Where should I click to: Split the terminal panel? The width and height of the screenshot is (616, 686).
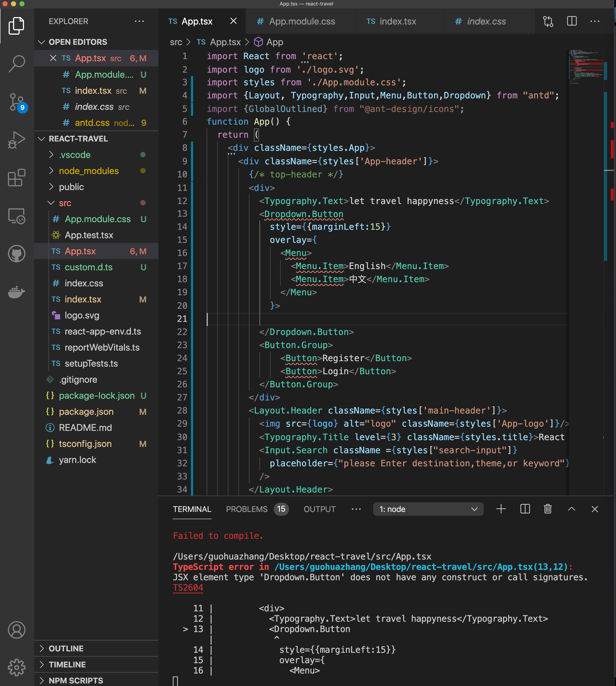525,509
